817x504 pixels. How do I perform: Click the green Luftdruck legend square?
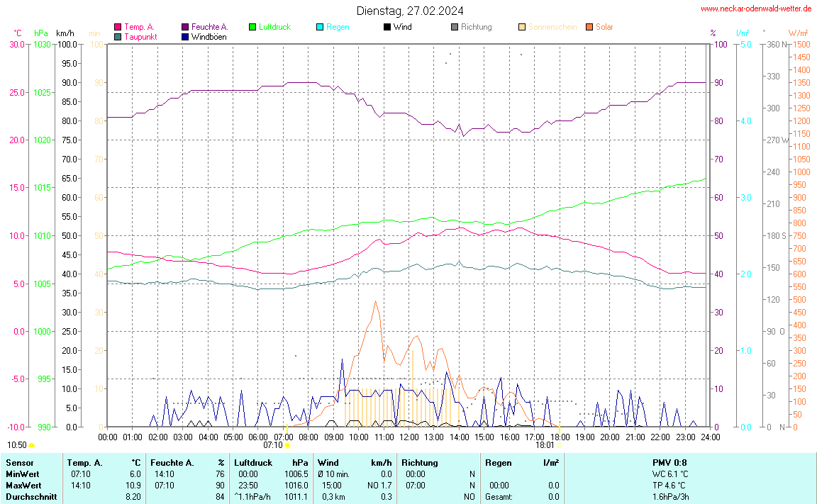coord(252,27)
